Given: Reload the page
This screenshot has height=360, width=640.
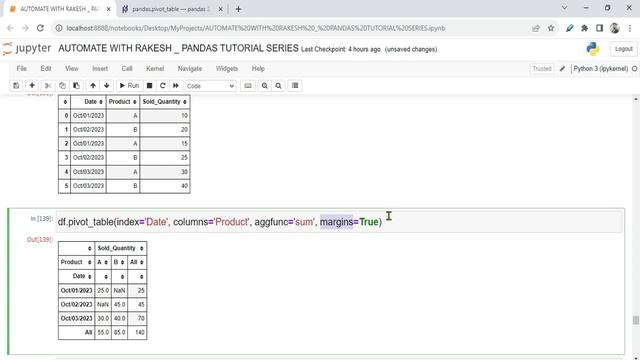Looking at the screenshot, I should coord(40,28).
